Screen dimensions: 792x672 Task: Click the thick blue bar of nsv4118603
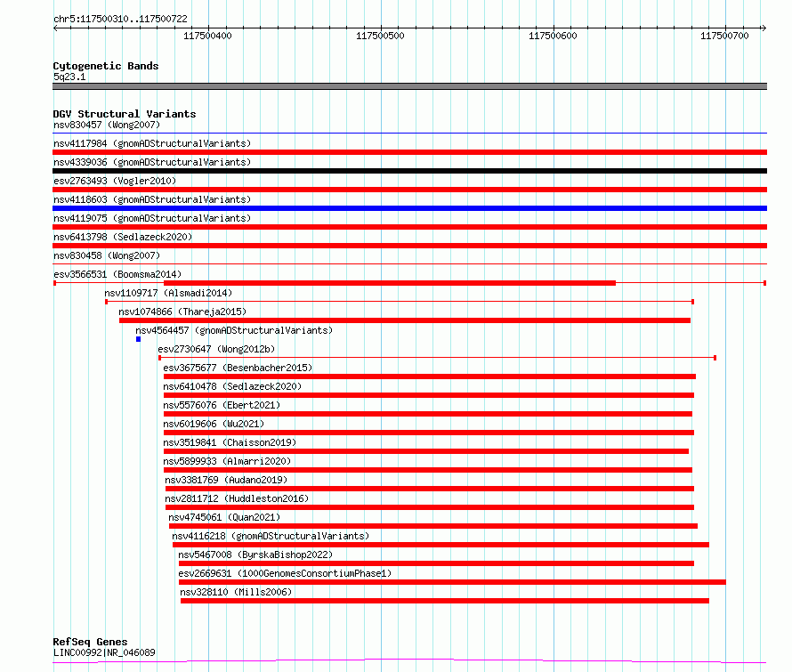pos(409,208)
